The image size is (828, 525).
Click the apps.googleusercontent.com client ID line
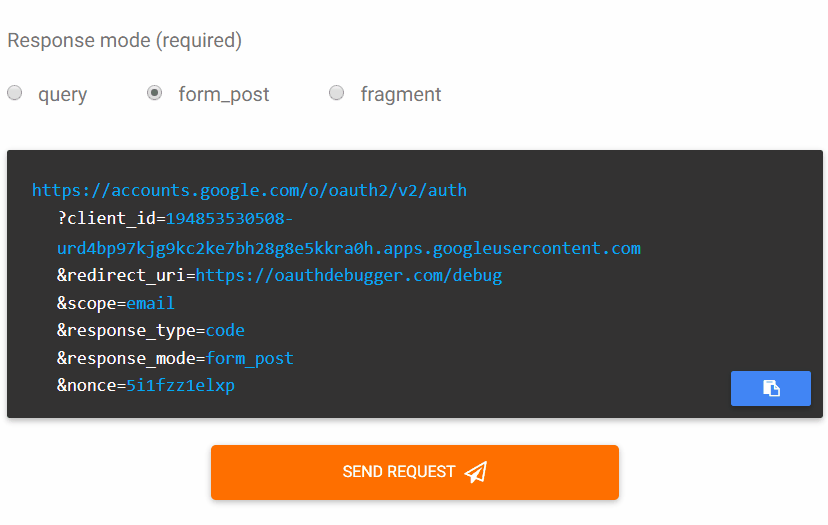349,248
